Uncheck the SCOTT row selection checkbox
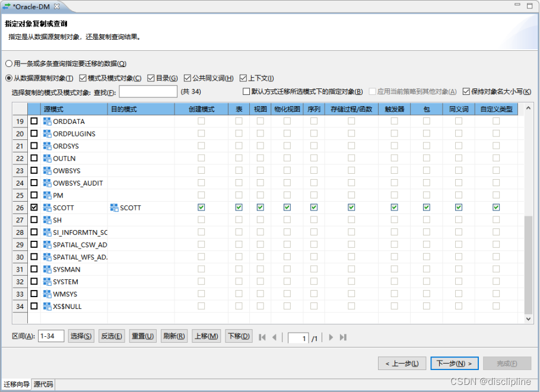Screen dimensions: 540x392 pos(34,207)
